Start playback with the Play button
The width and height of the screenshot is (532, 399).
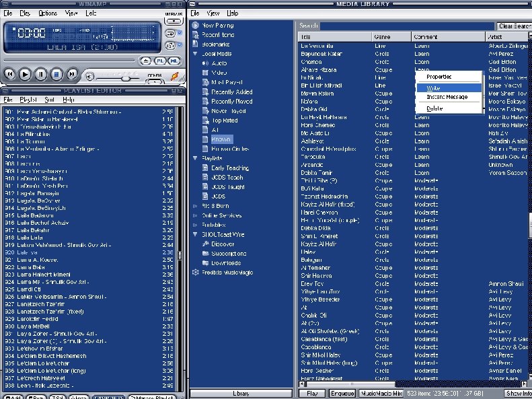coord(25,74)
